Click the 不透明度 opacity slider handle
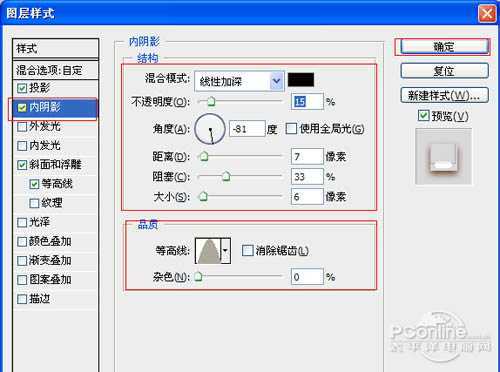 coord(211,102)
